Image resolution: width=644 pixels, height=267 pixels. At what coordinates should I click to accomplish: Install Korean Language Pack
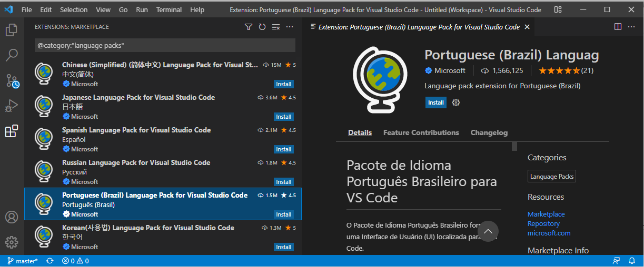283,247
